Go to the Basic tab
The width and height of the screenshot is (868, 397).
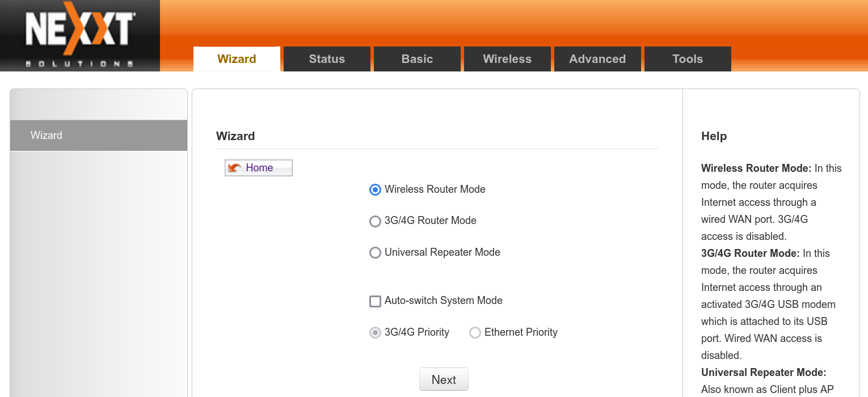417,59
